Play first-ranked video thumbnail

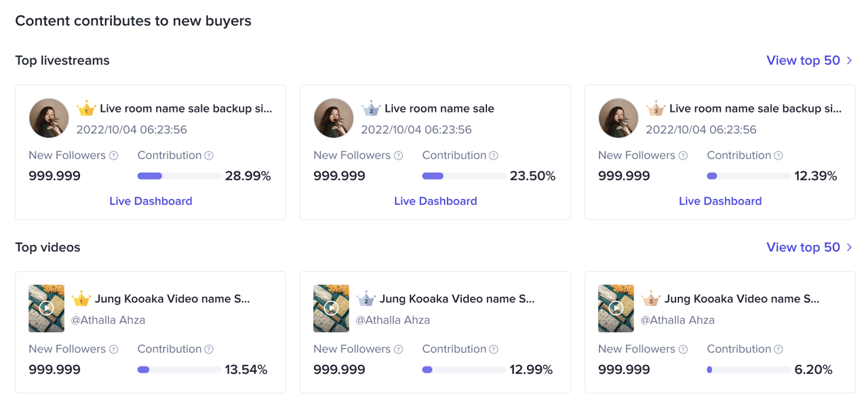point(46,308)
